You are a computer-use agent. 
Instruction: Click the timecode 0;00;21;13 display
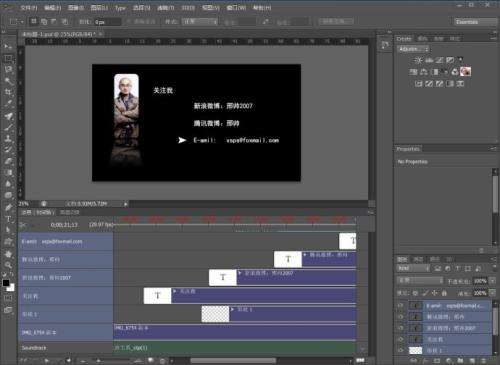[x=64, y=225]
